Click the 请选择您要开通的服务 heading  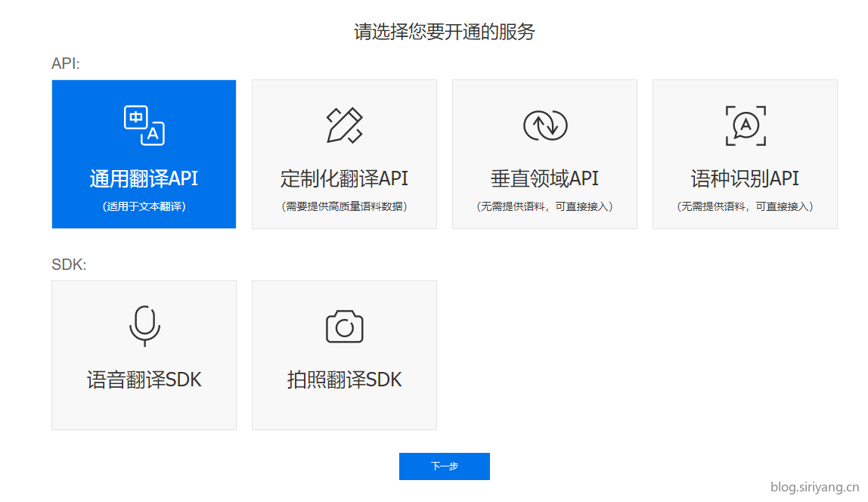click(445, 32)
